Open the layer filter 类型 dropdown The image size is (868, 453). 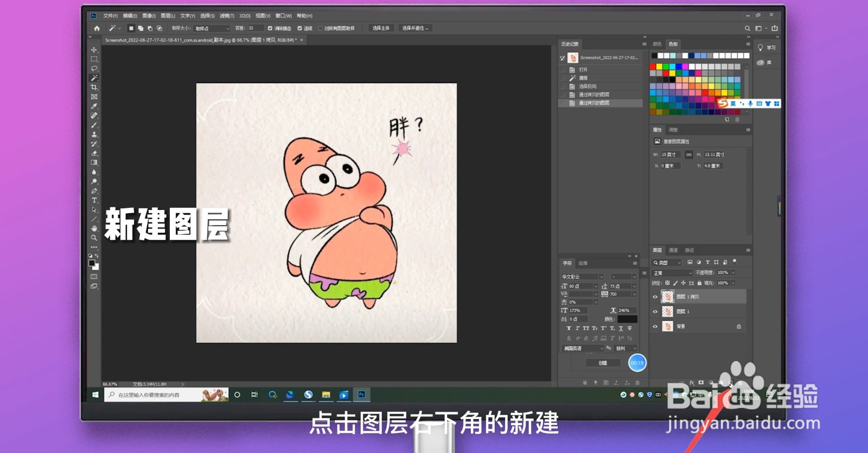click(667, 263)
